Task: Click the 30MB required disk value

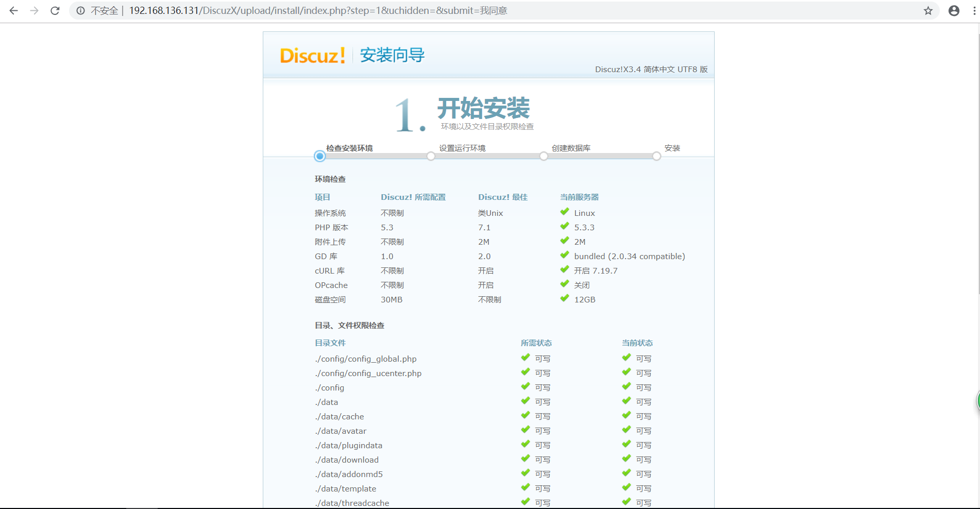Action: pos(392,299)
